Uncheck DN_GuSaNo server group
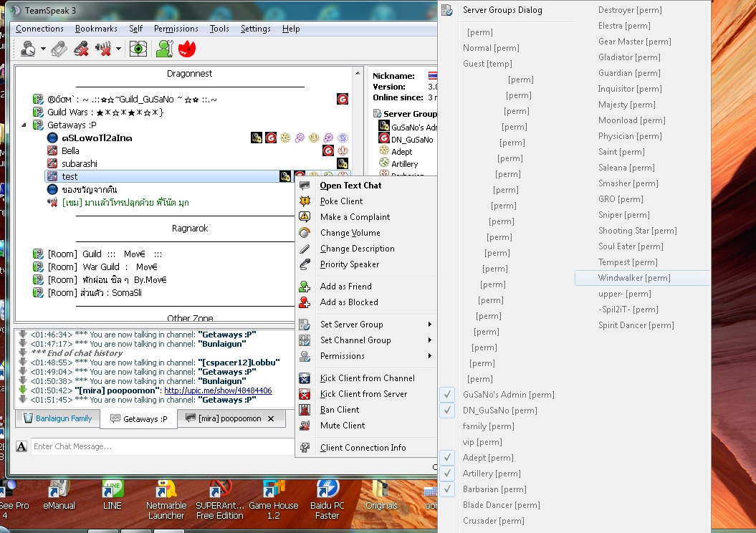 point(447,410)
